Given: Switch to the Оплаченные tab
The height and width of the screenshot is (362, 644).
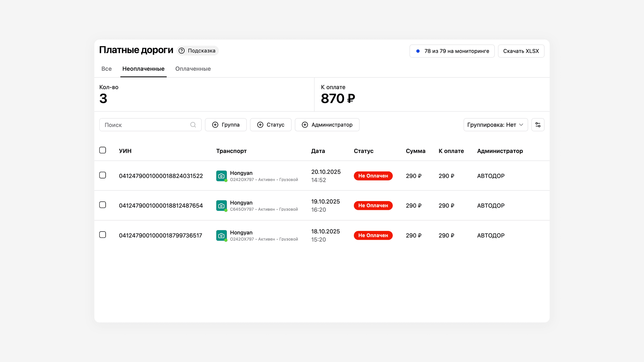Looking at the screenshot, I should click(193, 69).
